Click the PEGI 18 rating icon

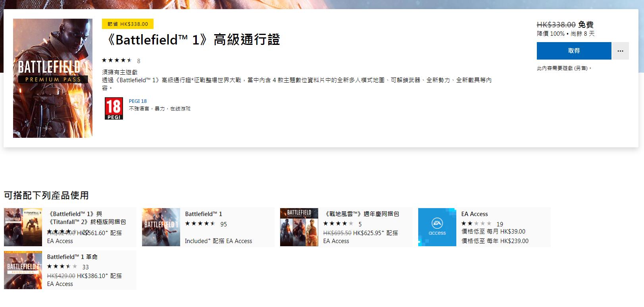pyautogui.click(x=113, y=108)
